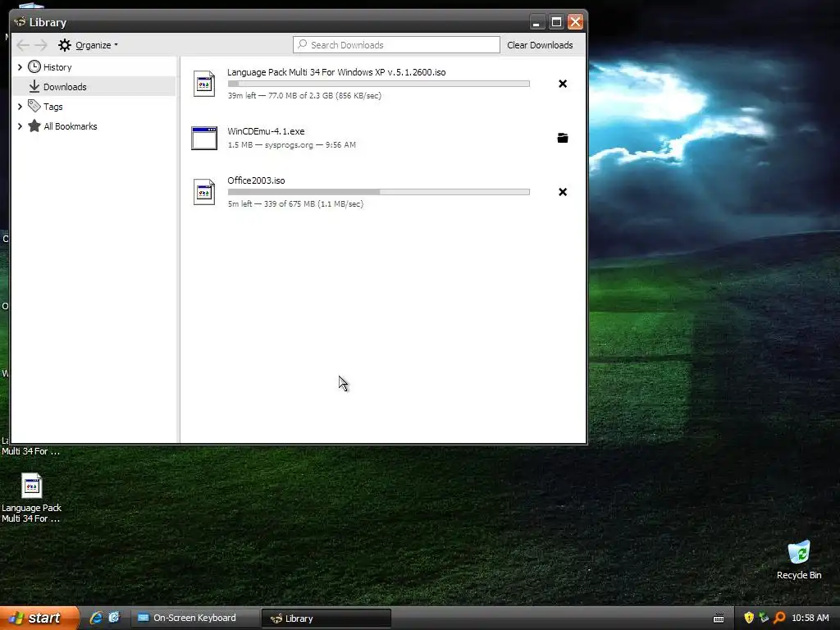The width and height of the screenshot is (840, 630).
Task: Click the orange magnifier tray icon
Action: click(x=779, y=618)
